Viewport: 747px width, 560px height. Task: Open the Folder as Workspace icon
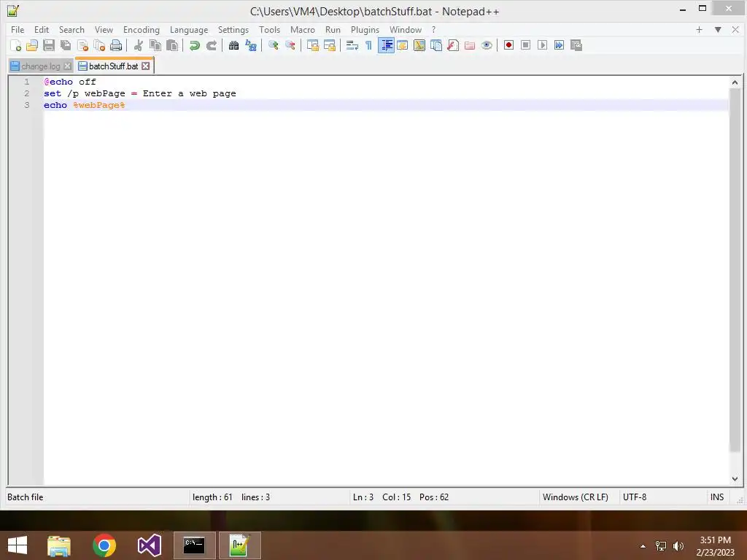470,45
